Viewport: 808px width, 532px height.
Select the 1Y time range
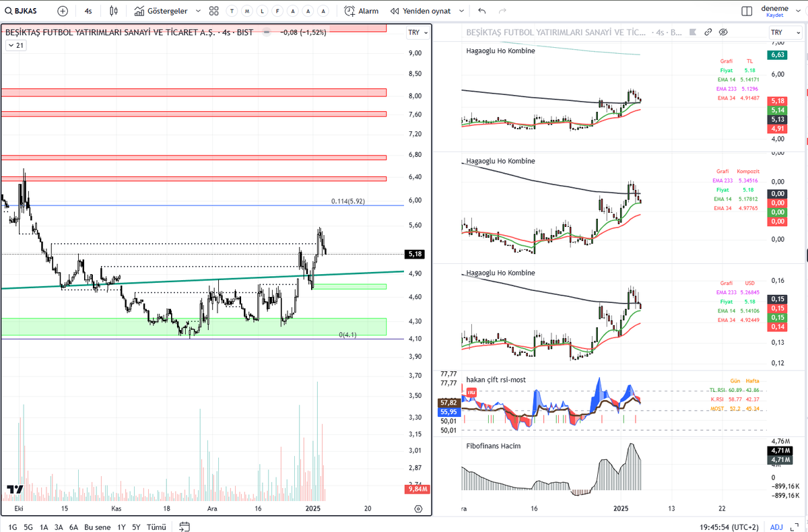[x=121, y=527]
